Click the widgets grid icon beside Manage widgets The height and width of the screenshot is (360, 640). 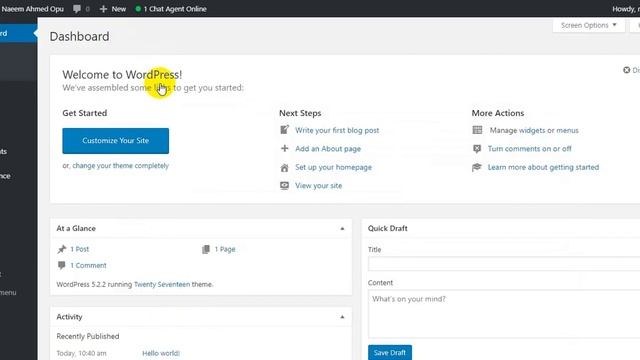[x=477, y=130]
